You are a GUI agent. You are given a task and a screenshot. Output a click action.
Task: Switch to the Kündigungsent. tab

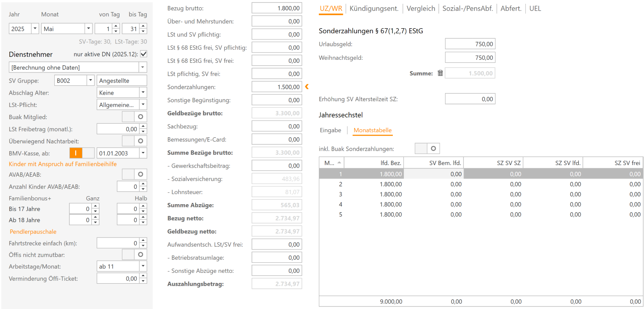374,8
